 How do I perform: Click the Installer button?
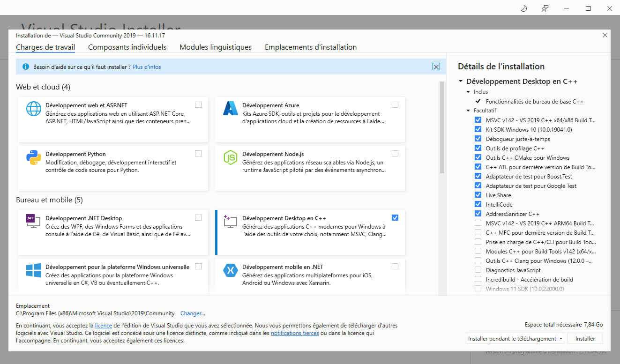pyautogui.click(x=585, y=338)
